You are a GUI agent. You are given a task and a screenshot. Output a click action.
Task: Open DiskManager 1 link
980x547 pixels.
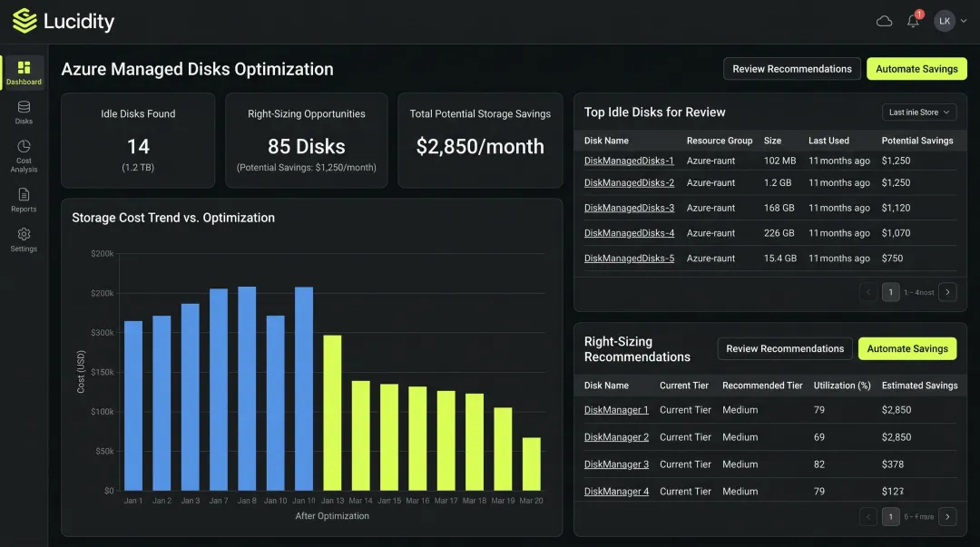pyautogui.click(x=616, y=410)
